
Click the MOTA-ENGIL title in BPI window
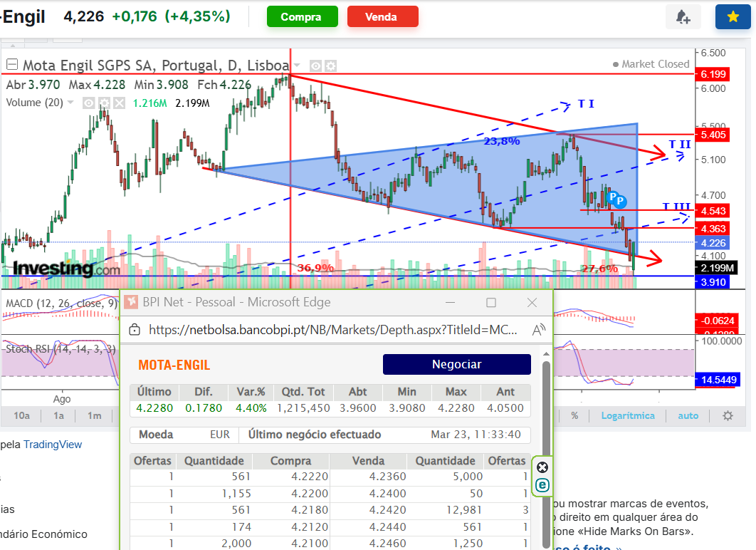point(174,365)
